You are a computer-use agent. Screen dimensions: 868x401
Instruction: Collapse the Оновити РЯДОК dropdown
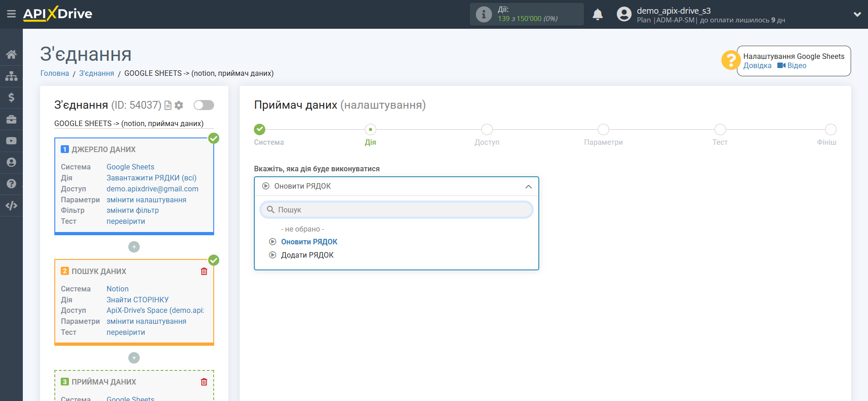coord(528,186)
